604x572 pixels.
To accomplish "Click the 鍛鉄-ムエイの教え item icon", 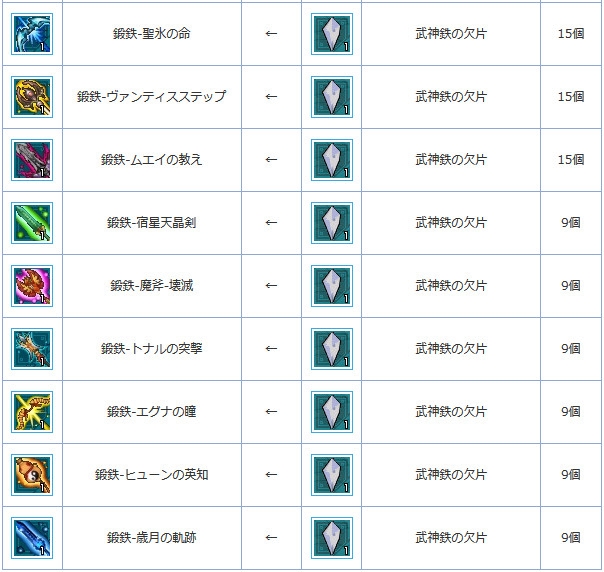I will tap(32, 160).
